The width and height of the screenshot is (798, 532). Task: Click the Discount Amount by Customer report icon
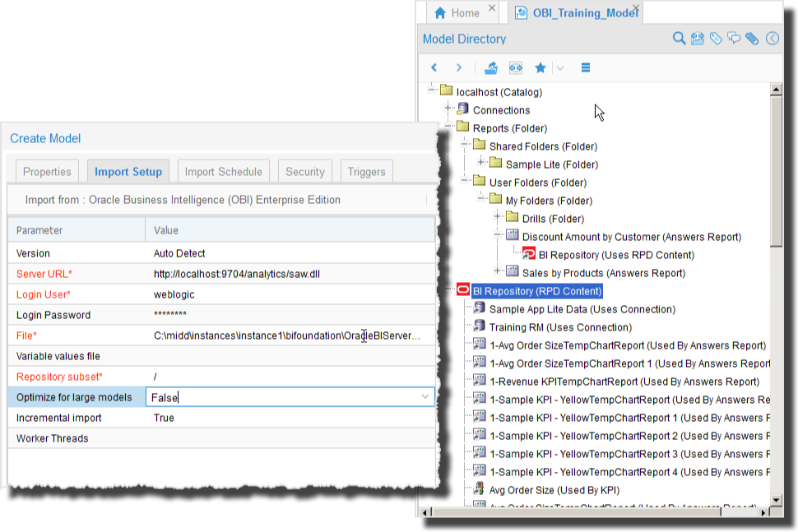coord(512,235)
